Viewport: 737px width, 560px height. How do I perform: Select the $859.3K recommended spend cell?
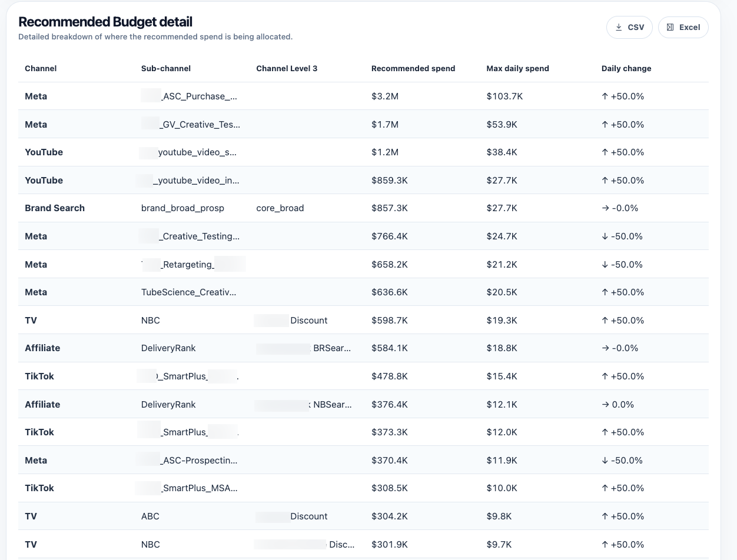pos(390,180)
